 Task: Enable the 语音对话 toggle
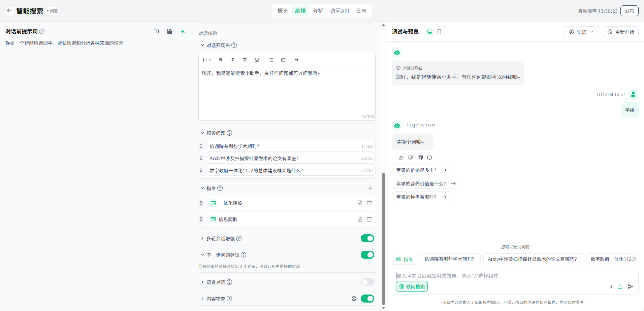coord(367,282)
